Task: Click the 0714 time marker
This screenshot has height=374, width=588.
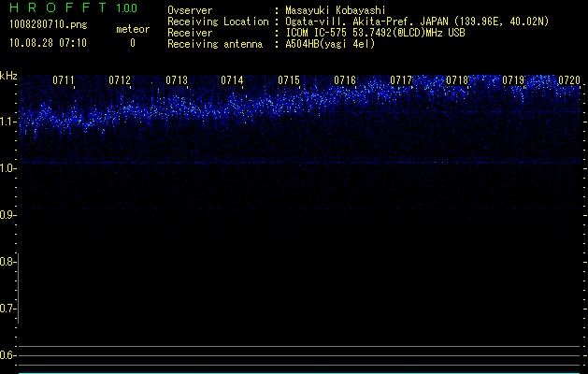Action: tap(232, 80)
